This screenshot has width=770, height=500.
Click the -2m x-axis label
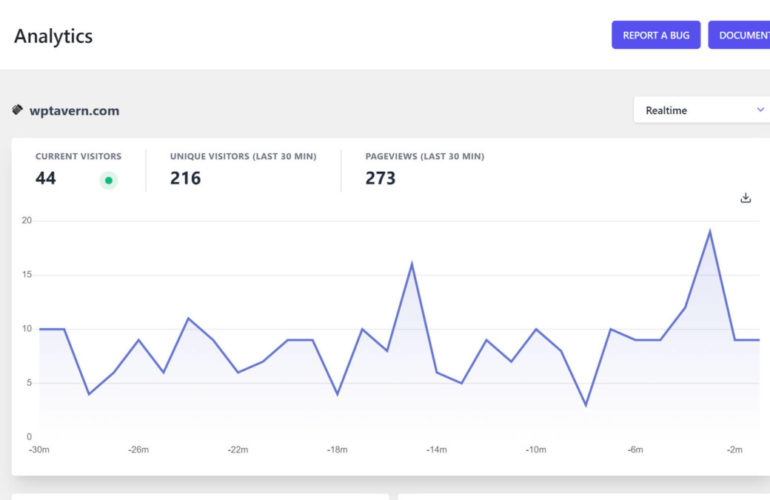pos(735,450)
